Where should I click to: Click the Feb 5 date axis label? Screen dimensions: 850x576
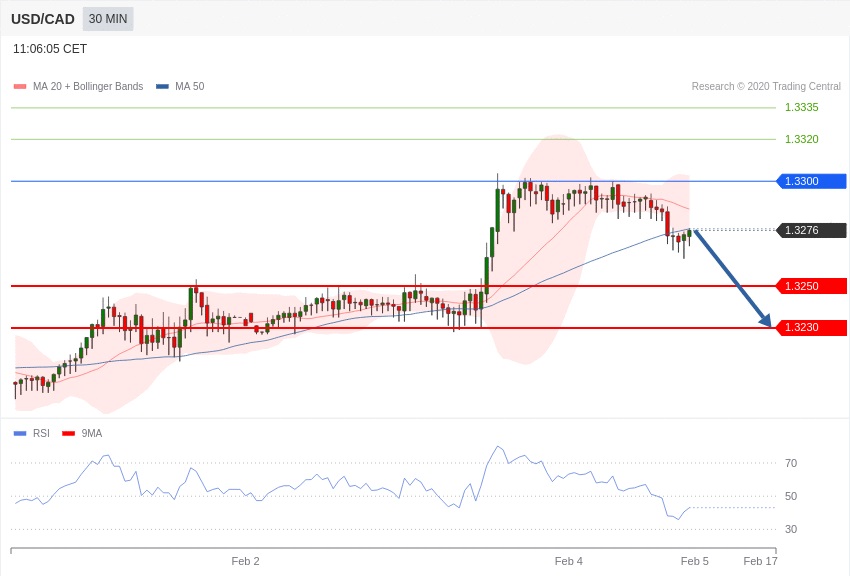point(694,561)
